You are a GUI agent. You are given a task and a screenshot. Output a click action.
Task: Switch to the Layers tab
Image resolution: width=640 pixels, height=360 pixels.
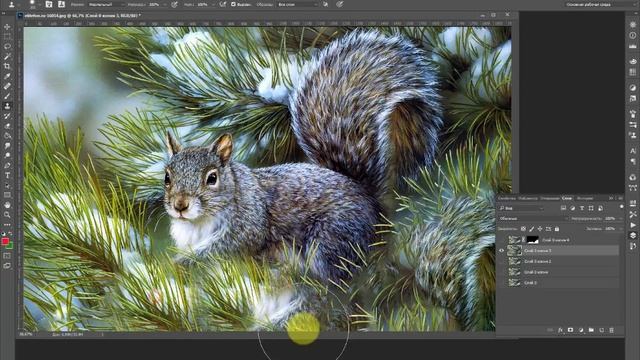point(567,198)
